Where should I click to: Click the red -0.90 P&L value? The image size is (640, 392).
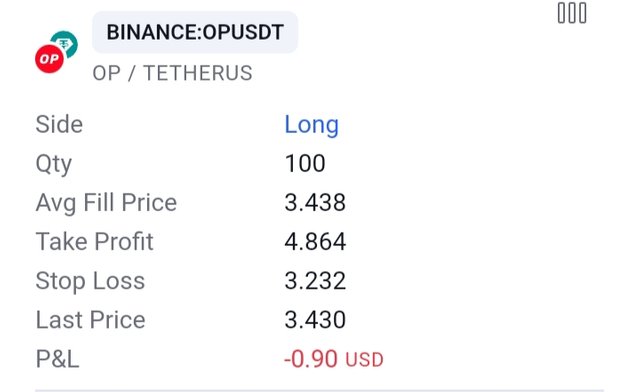[311, 359]
